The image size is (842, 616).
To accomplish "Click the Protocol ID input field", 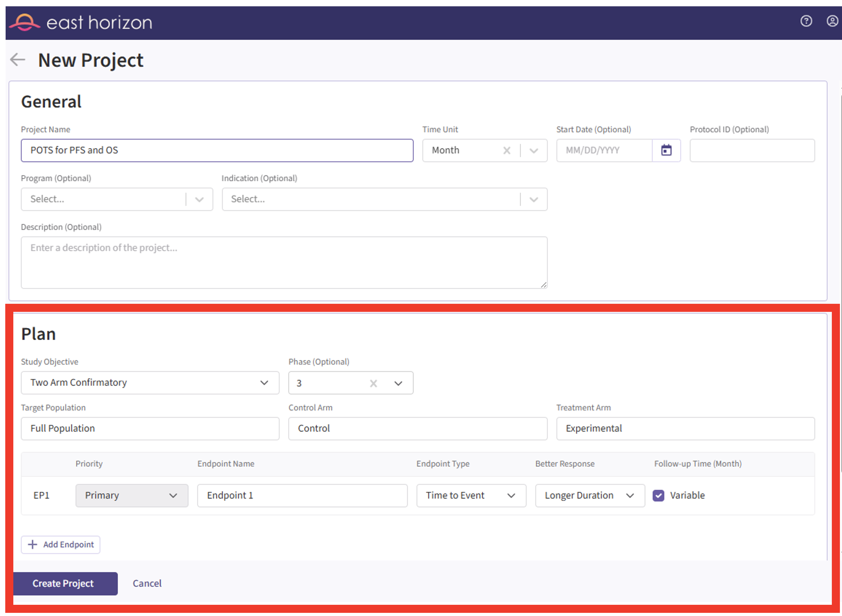I will pos(752,151).
